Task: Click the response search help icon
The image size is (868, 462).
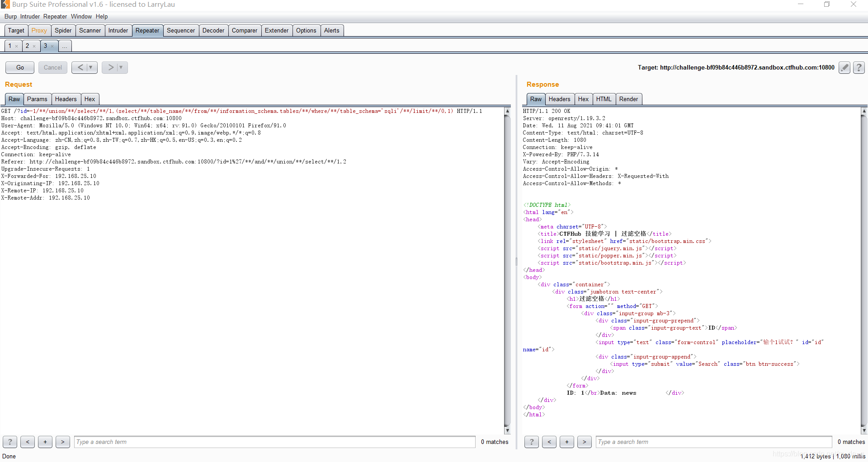Action: (x=532, y=442)
